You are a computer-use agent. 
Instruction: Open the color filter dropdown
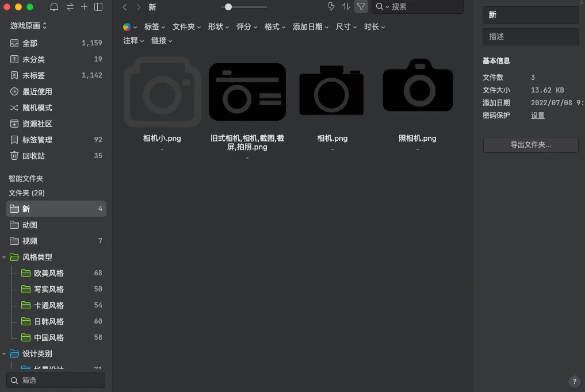130,27
